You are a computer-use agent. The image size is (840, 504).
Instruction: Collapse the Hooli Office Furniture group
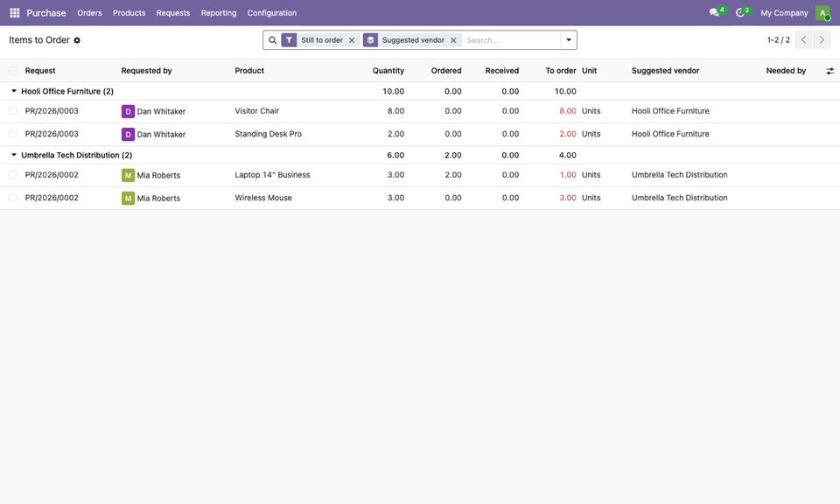point(14,91)
